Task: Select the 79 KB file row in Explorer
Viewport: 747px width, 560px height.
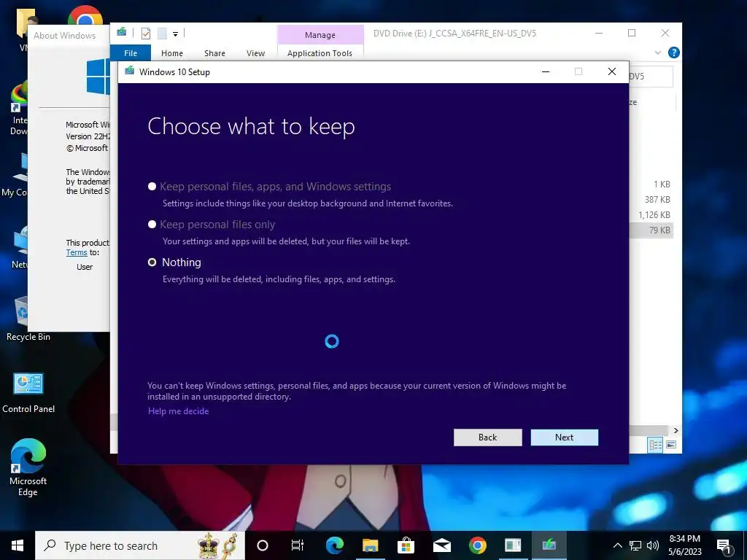Action: point(651,230)
